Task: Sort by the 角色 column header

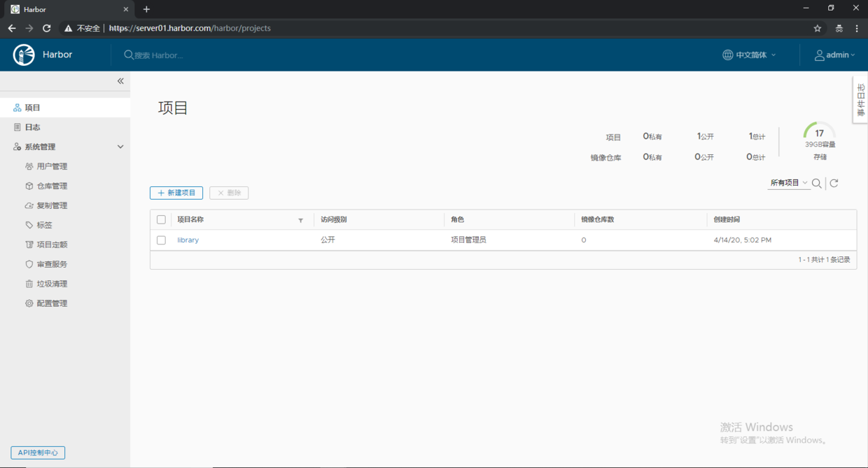Action: [x=457, y=220]
